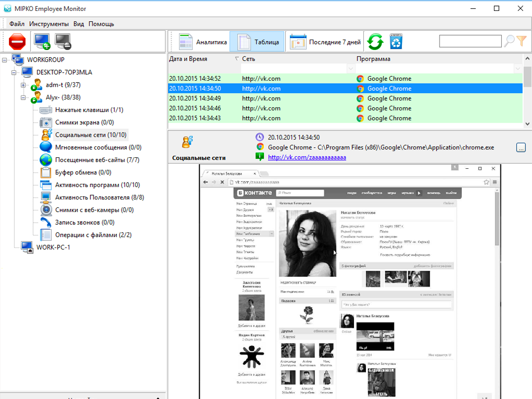Image resolution: width=532 pixels, height=399 pixels.
Task: Click the funnel filter icon beside the search box
Action: pyautogui.click(x=522, y=41)
